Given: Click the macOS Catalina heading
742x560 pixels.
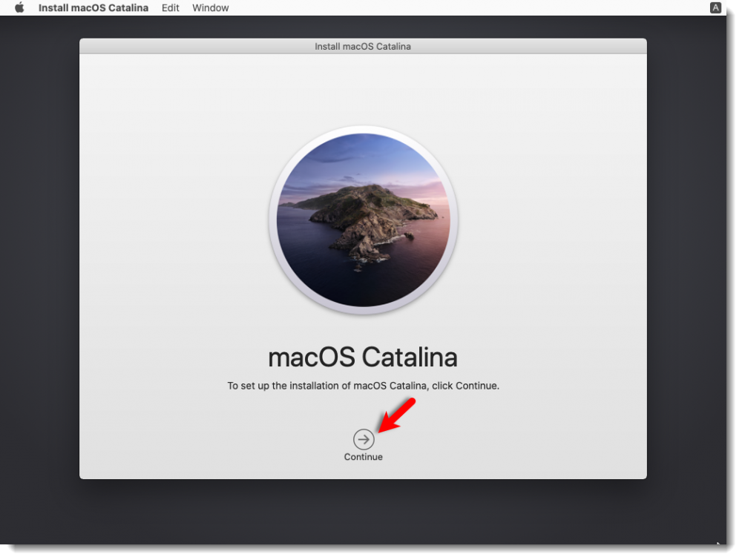Looking at the screenshot, I should (363, 357).
